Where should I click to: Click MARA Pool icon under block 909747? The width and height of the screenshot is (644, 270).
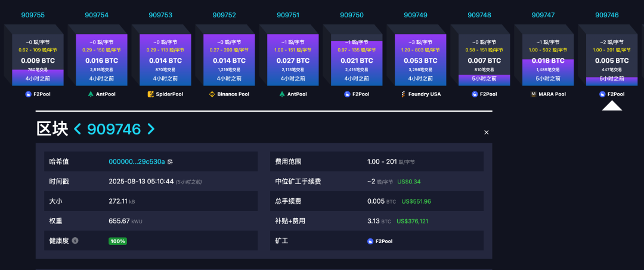click(534, 94)
